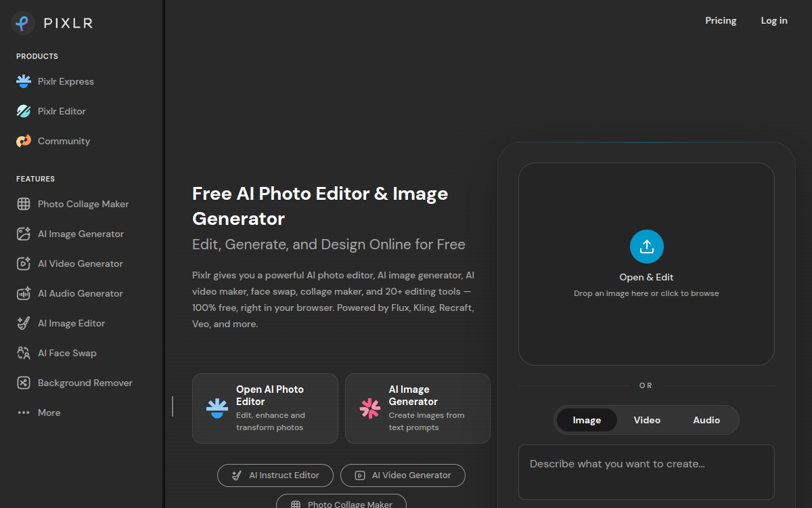
Task: Click the Open AI Photo Editor card title
Action: coord(270,396)
